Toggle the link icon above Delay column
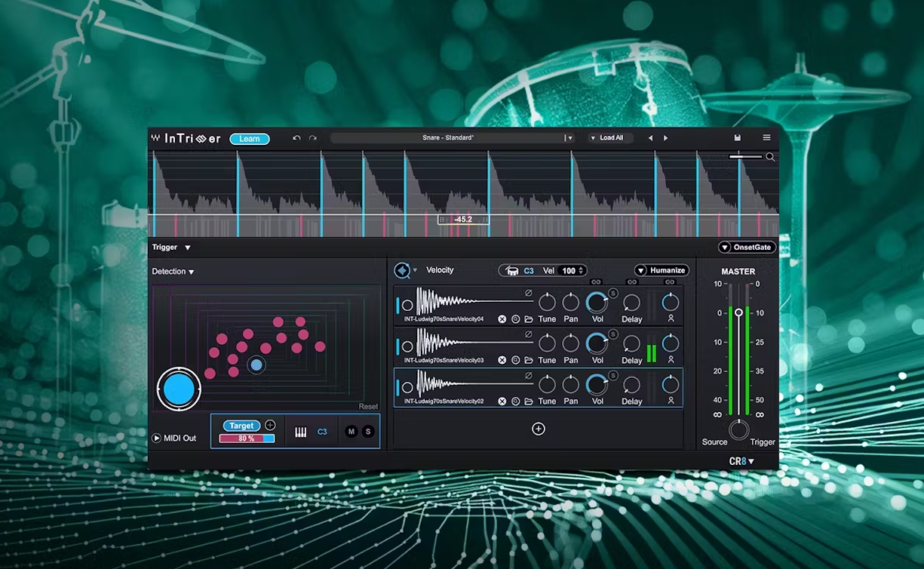 coord(632,281)
